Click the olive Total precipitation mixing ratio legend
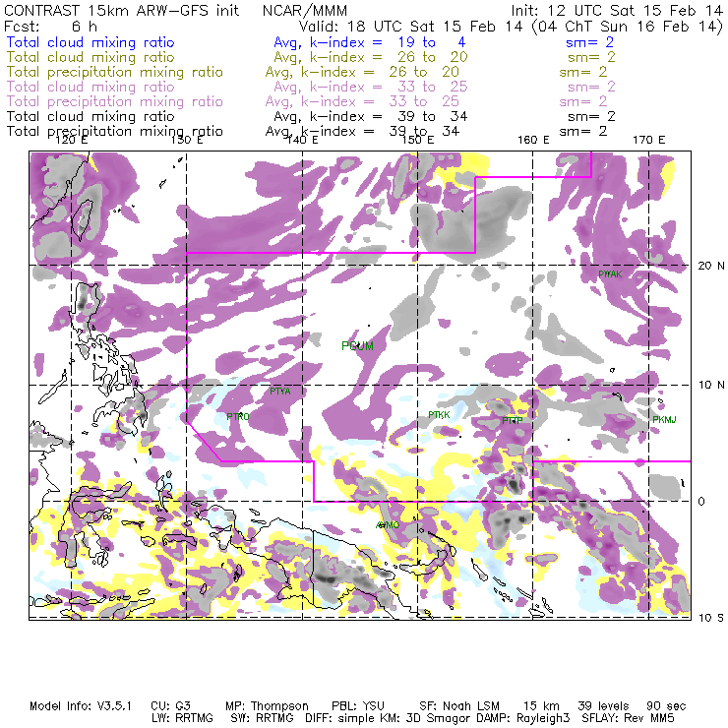 click(x=115, y=73)
